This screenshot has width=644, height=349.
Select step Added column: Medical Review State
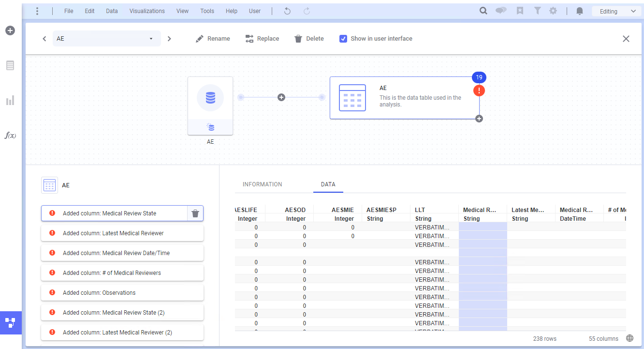point(114,213)
